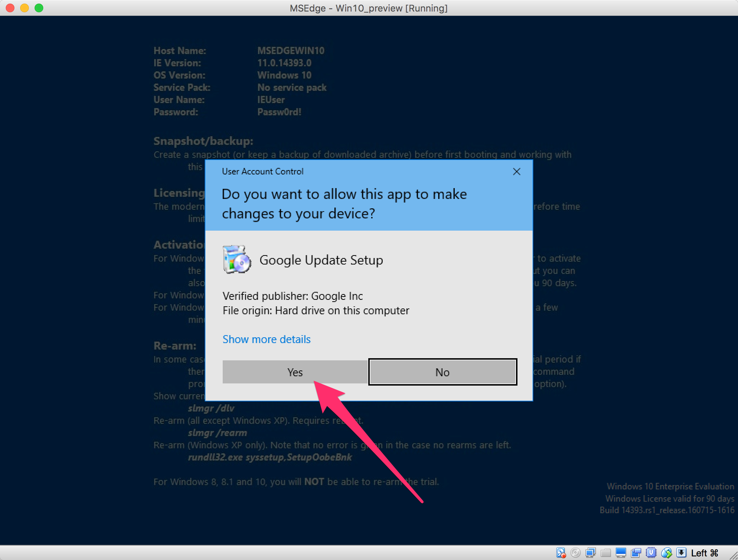This screenshot has height=560, width=738.
Task: Click the Google Update Setup installer icon
Action: tap(236, 259)
